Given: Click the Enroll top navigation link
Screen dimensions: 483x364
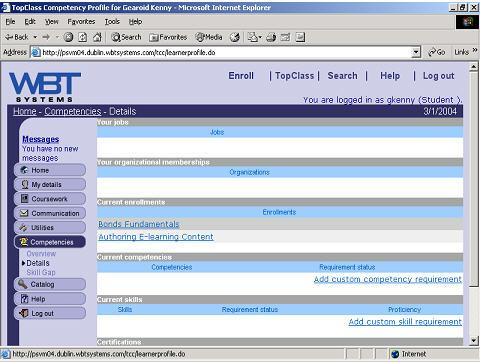Looking at the screenshot, I should coord(241,76).
